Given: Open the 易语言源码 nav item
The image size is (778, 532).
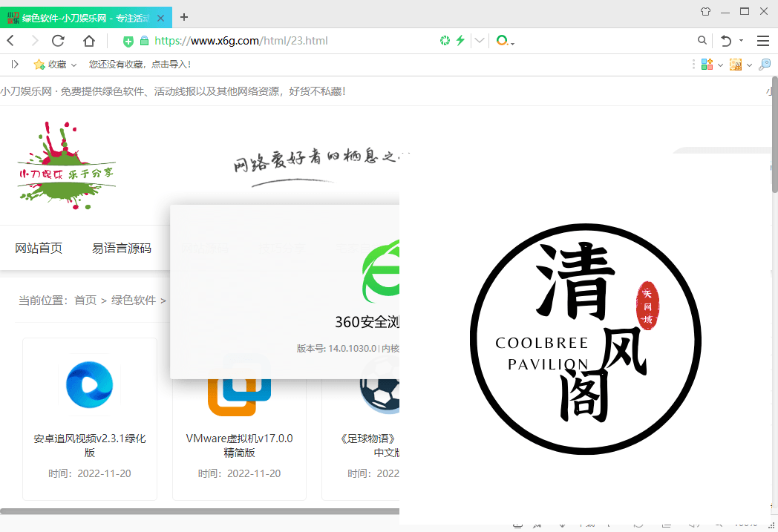Looking at the screenshot, I should (x=122, y=248).
